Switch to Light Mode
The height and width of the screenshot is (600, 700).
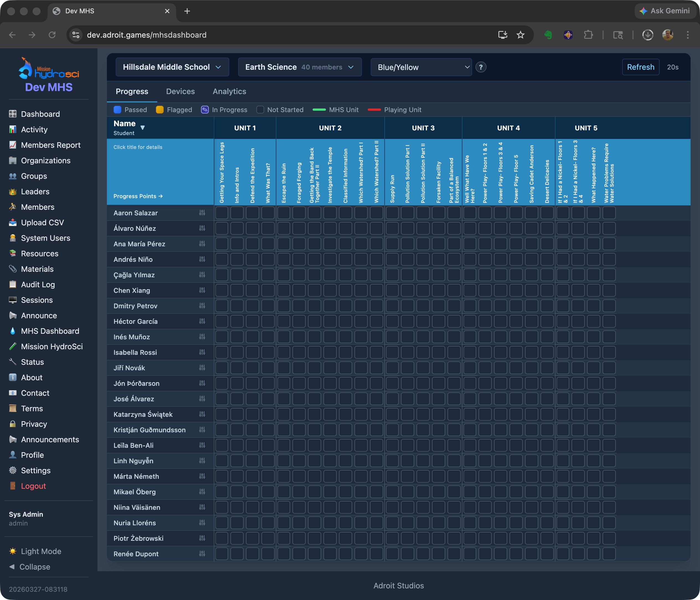[41, 551]
